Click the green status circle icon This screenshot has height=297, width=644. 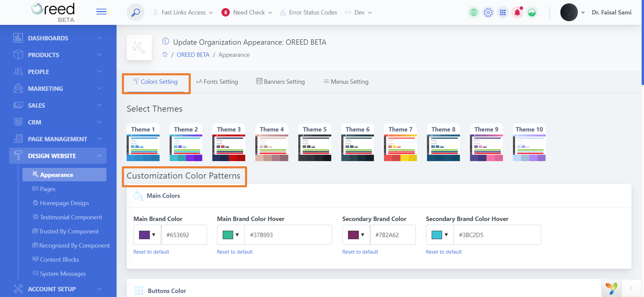tap(532, 12)
